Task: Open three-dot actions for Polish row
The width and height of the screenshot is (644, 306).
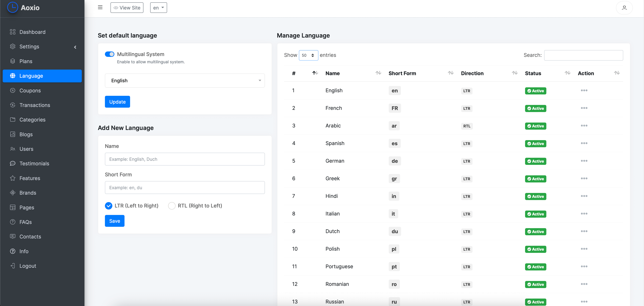Action: coord(584,249)
